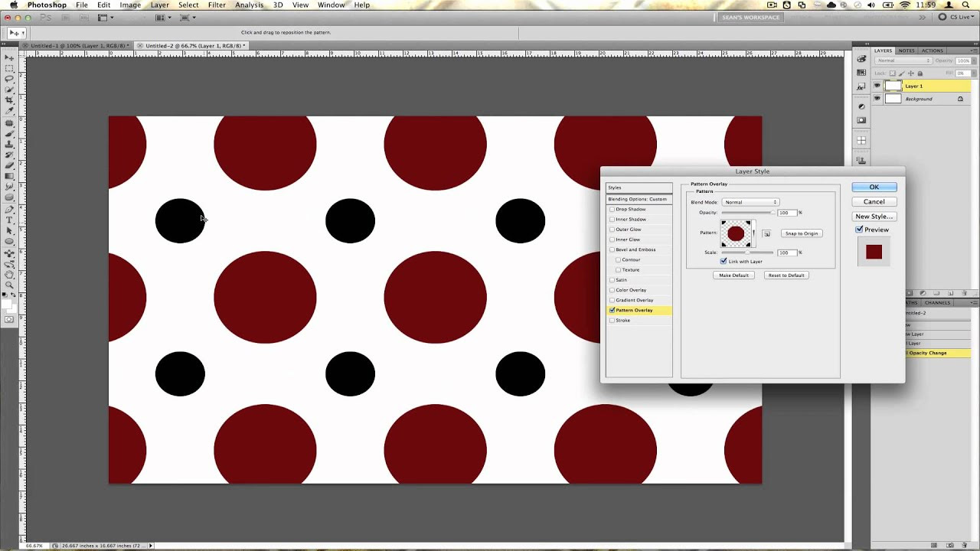Create new preset from current pattern icon
Screen dimensions: 980x551
(766, 233)
